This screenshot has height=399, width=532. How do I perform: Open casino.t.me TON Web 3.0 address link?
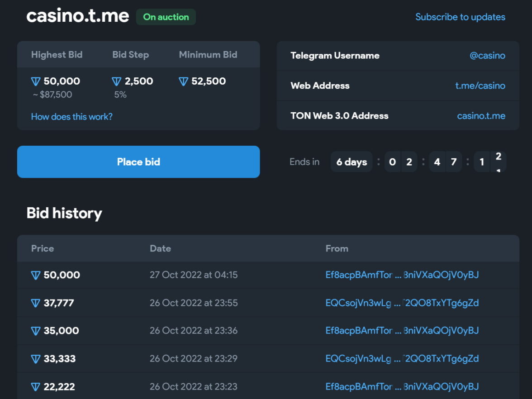pos(481,116)
